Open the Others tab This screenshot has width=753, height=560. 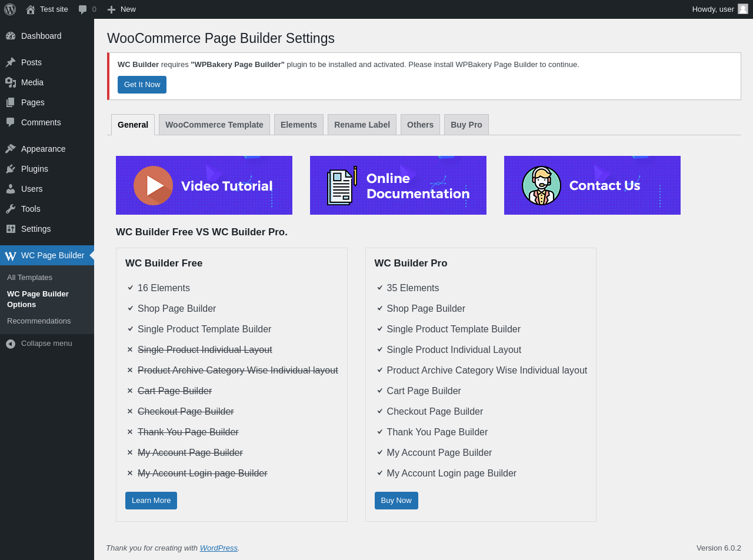(x=420, y=125)
